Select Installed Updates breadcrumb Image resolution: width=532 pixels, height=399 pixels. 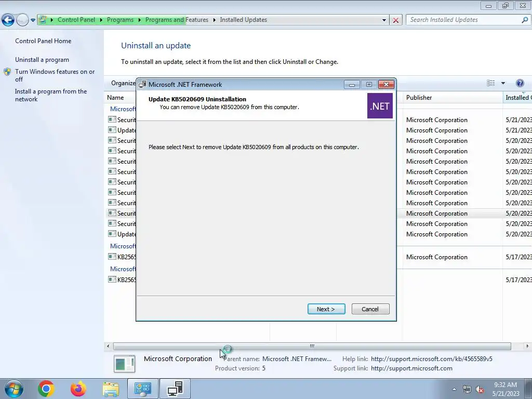[243, 20]
